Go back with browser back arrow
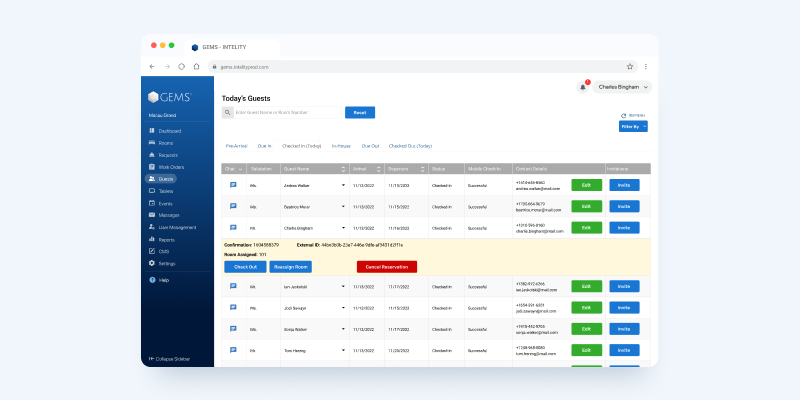This screenshot has height=400, width=800. (x=152, y=67)
